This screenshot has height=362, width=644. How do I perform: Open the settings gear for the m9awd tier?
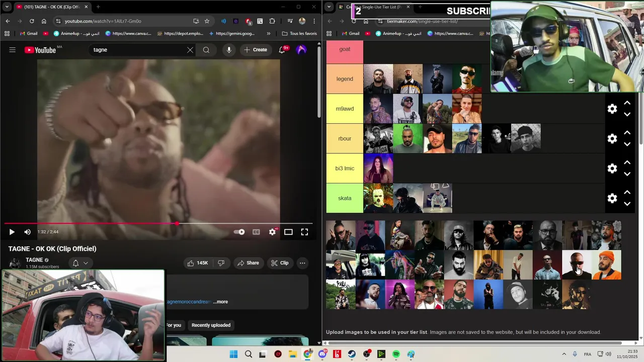(612, 109)
